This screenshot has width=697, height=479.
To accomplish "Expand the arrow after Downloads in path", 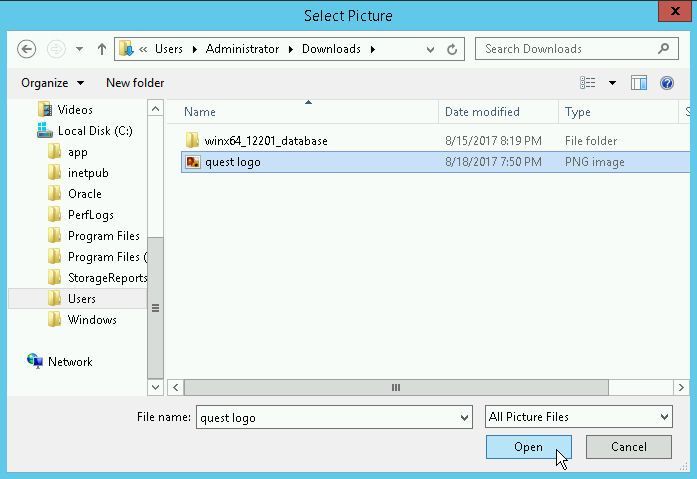I will coord(373,49).
